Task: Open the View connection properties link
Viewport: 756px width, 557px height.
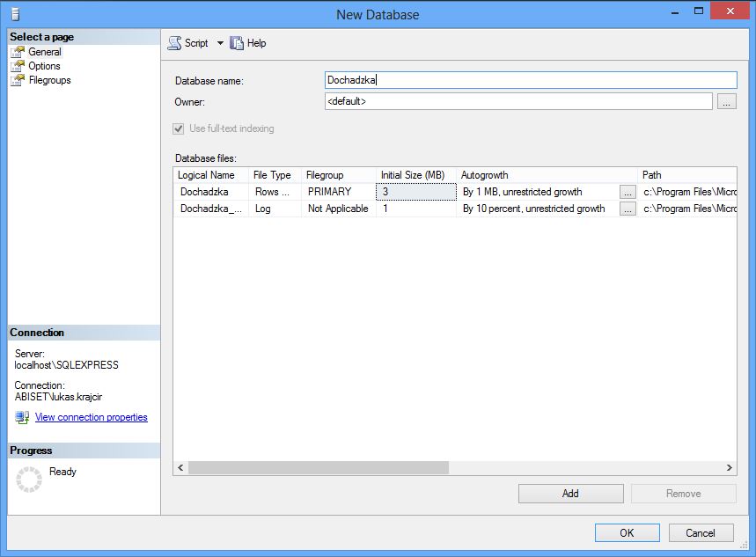Action: pos(92,417)
